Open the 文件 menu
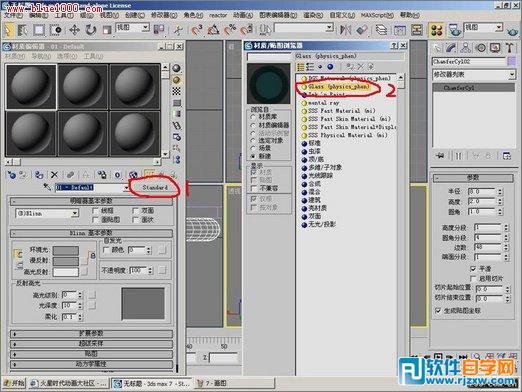 (13, 15)
